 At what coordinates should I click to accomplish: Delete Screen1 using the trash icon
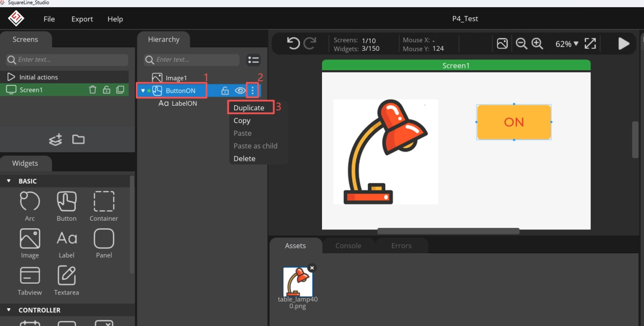(x=93, y=90)
